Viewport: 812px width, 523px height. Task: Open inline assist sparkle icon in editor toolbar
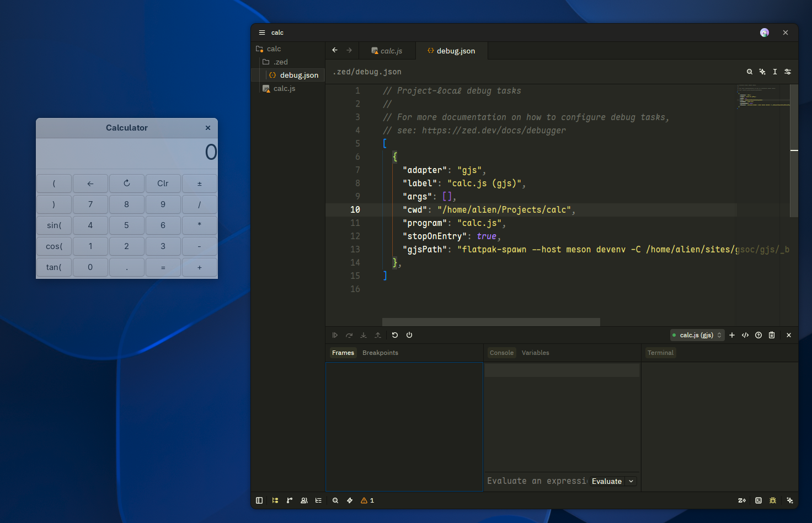click(762, 72)
